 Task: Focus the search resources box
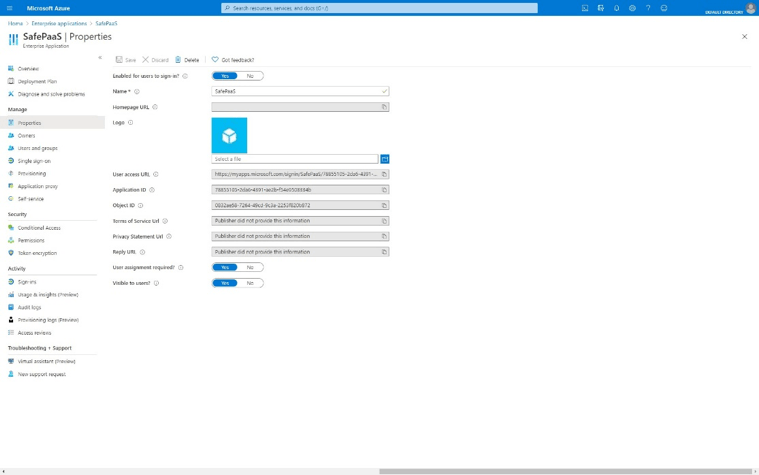click(380, 8)
